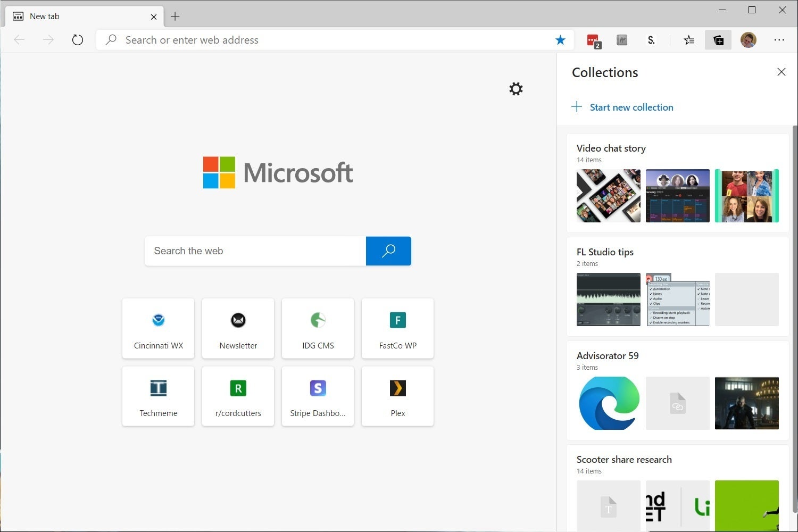Click the blue favorite star in address bar
This screenshot has height=532, width=798.
(x=560, y=40)
